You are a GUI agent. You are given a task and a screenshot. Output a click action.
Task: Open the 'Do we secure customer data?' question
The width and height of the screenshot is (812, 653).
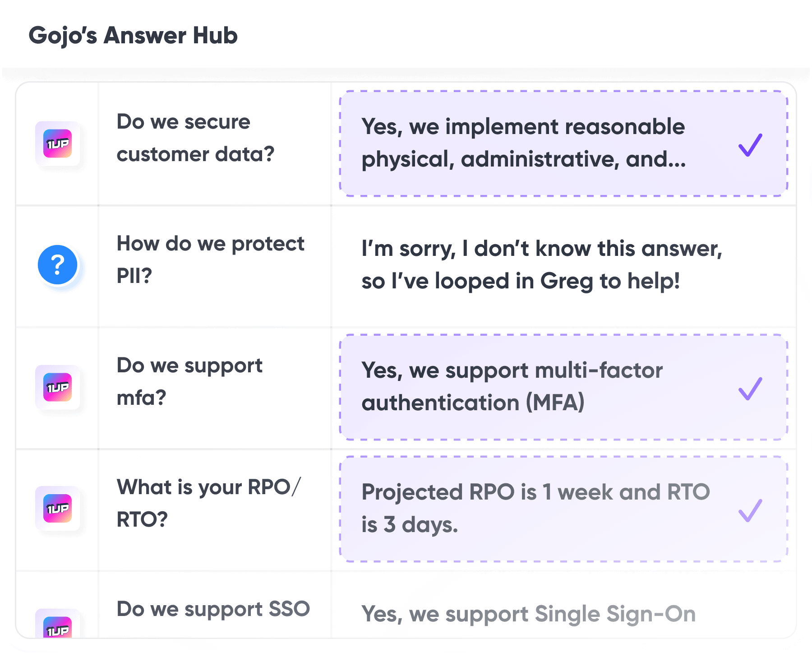point(195,138)
